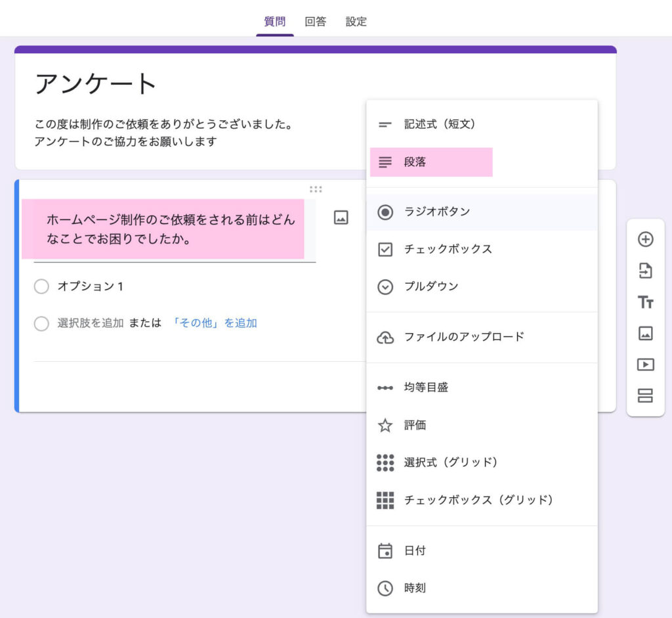Choose 均等目盛 linear scale option
Screen dimensions: 672x618
(426, 387)
